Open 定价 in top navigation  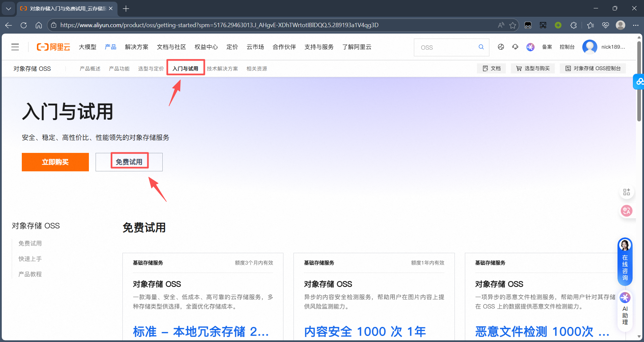pyautogui.click(x=232, y=47)
